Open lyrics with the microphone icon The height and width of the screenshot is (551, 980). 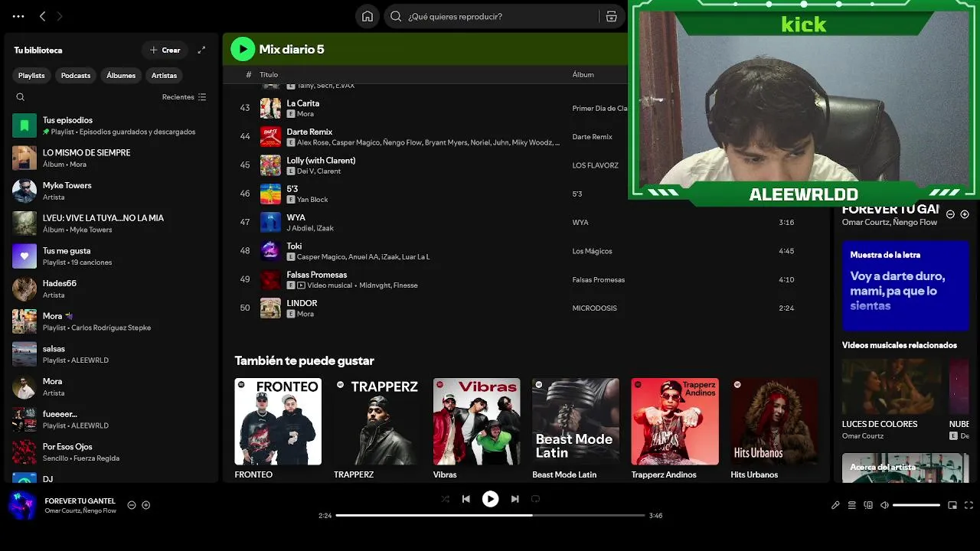click(835, 505)
